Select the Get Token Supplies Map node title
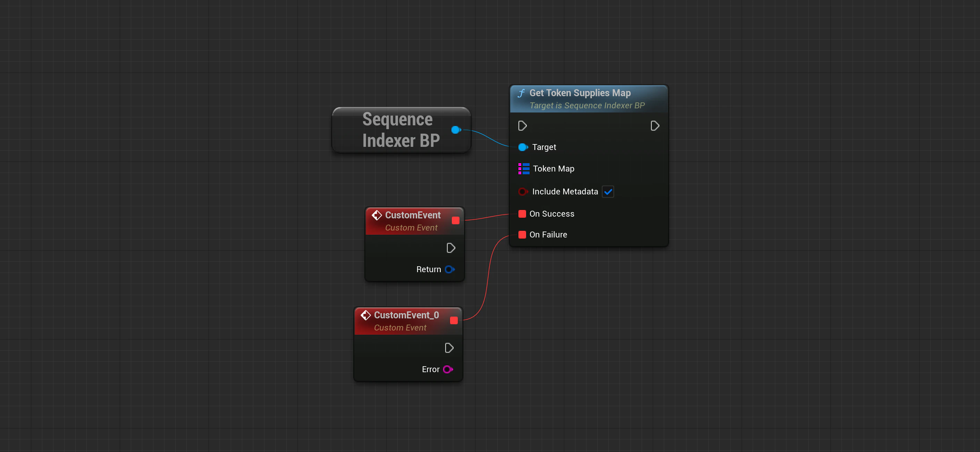This screenshot has height=452, width=980. point(580,93)
